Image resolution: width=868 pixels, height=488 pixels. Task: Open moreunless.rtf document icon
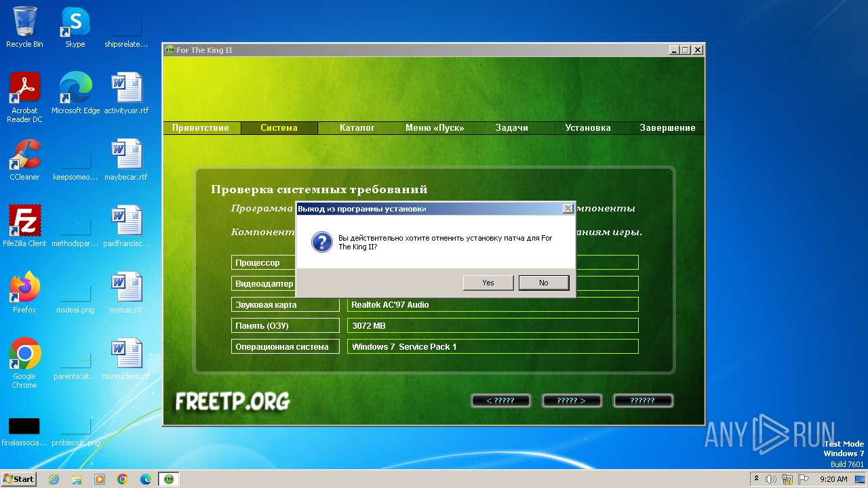(126, 359)
